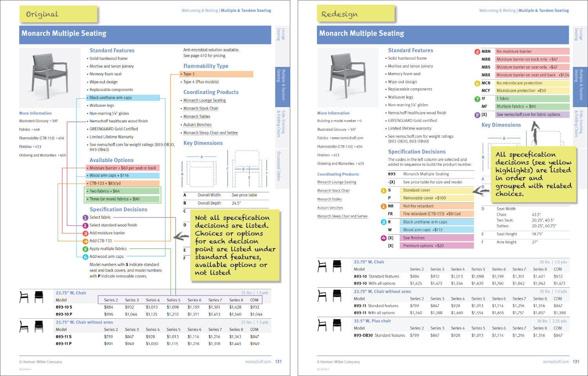Image resolution: width=588 pixels, height=376 pixels.
Task: Click circle 4 beside See finishes in Redesign
Action: click(384, 238)
